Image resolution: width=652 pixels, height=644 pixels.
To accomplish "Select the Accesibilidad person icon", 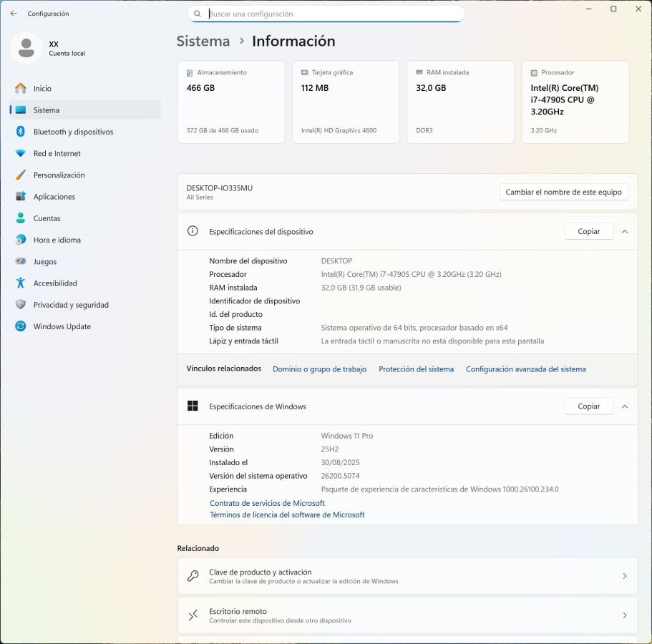I will 21,283.
